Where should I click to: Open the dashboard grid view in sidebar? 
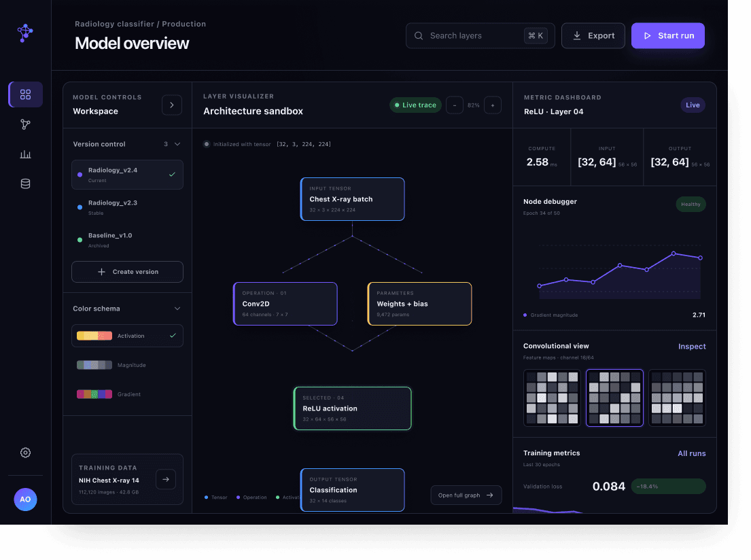click(x=25, y=94)
